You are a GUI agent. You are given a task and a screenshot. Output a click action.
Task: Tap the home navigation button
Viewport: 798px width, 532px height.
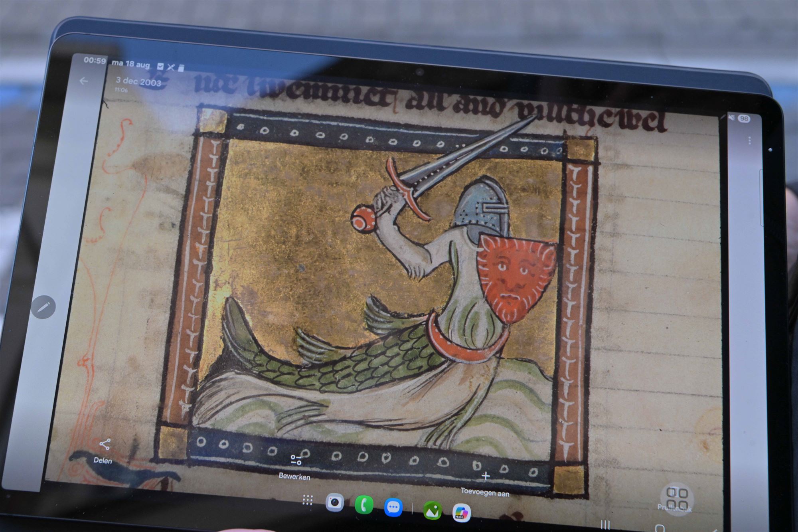click(x=660, y=528)
